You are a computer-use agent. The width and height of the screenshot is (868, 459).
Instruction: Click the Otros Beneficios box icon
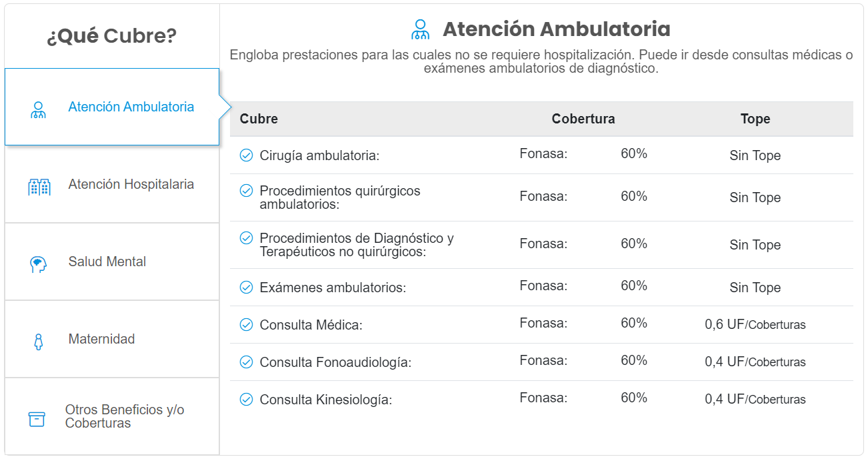[37, 419]
